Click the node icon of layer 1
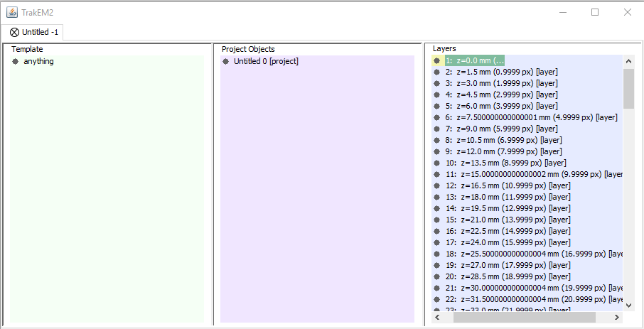This screenshot has width=644, height=329. 437,60
